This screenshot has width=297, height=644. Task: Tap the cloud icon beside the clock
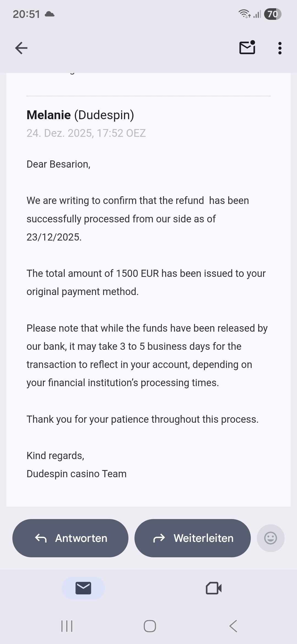coord(50,14)
